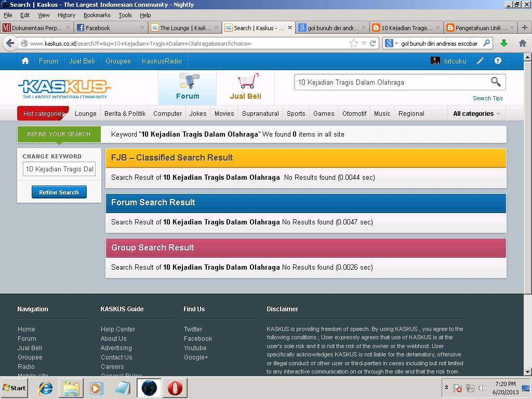Expand hidden system tray icons

[x=446, y=388]
